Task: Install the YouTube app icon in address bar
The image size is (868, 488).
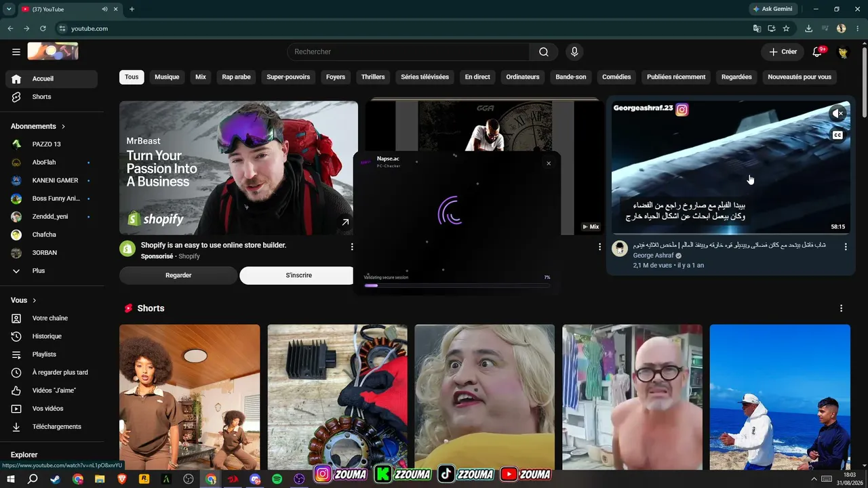Action: [772, 28]
